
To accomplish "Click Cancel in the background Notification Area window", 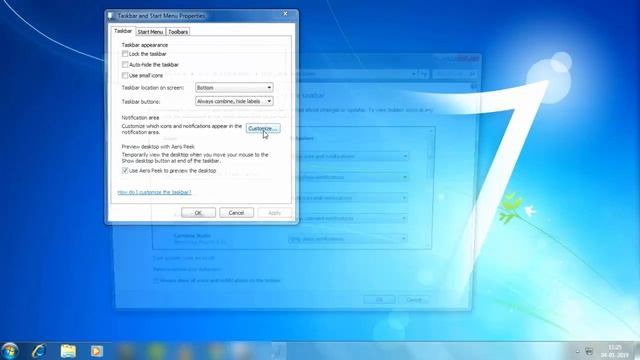I will coord(414,300).
